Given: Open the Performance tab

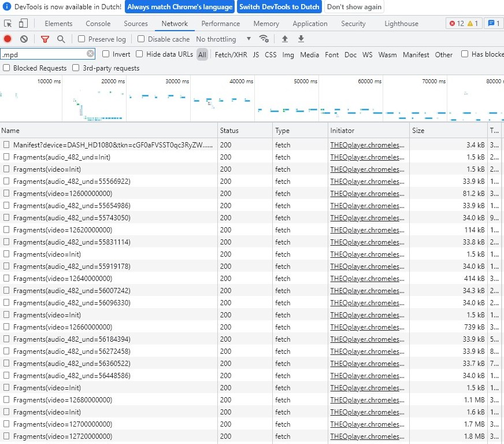Looking at the screenshot, I should click(x=220, y=24).
